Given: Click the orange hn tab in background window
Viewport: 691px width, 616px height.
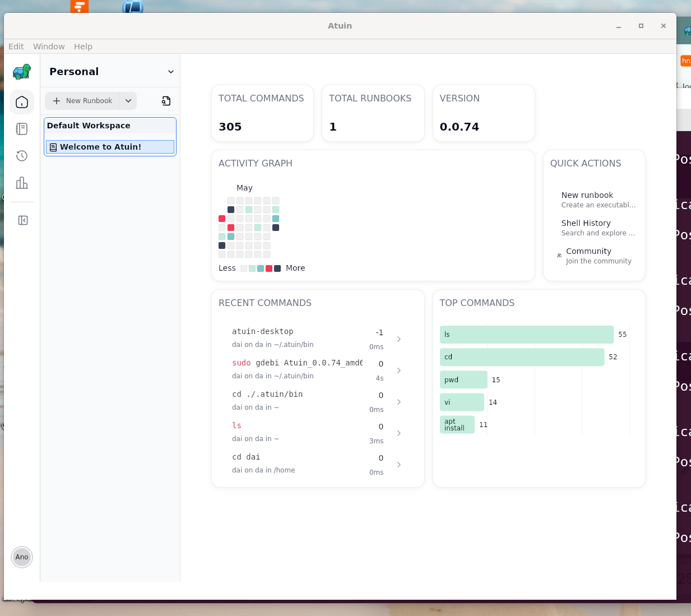Looking at the screenshot, I should tap(685, 61).
